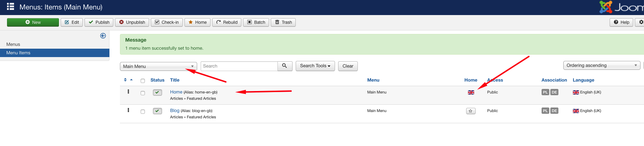The image size is (644, 146).
Task: Click 'Public' access text in Blog row
Action: [x=492, y=111]
